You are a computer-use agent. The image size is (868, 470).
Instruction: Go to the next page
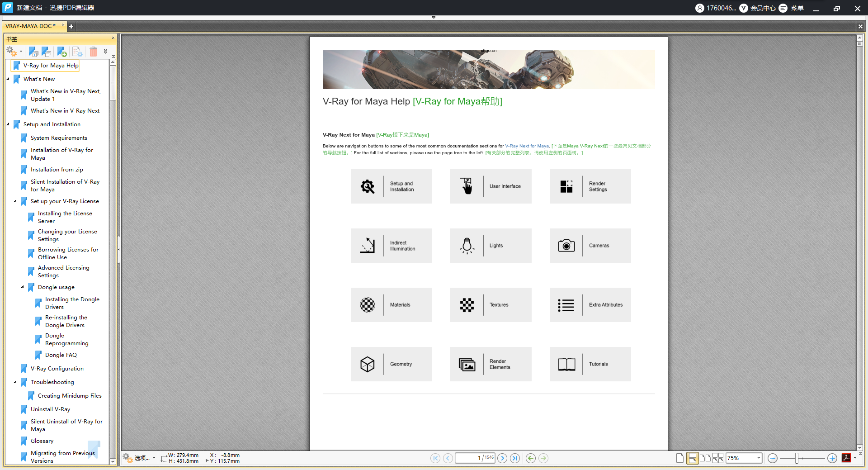click(x=502, y=458)
